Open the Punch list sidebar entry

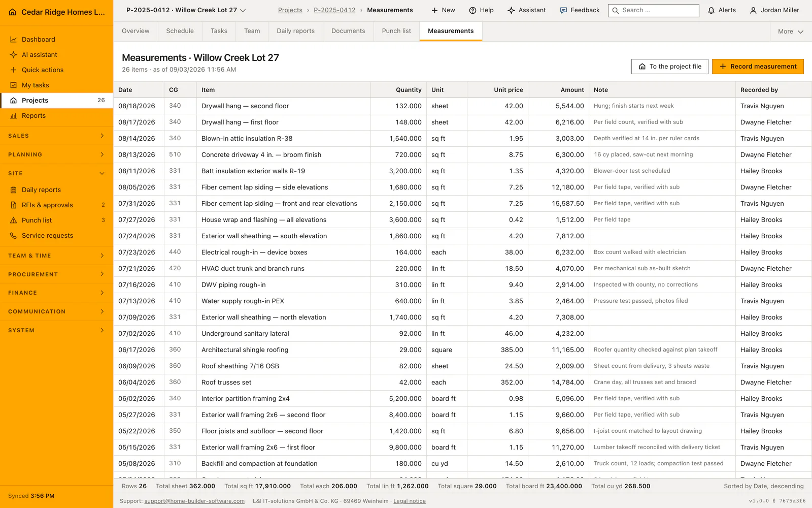coord(56,220)
